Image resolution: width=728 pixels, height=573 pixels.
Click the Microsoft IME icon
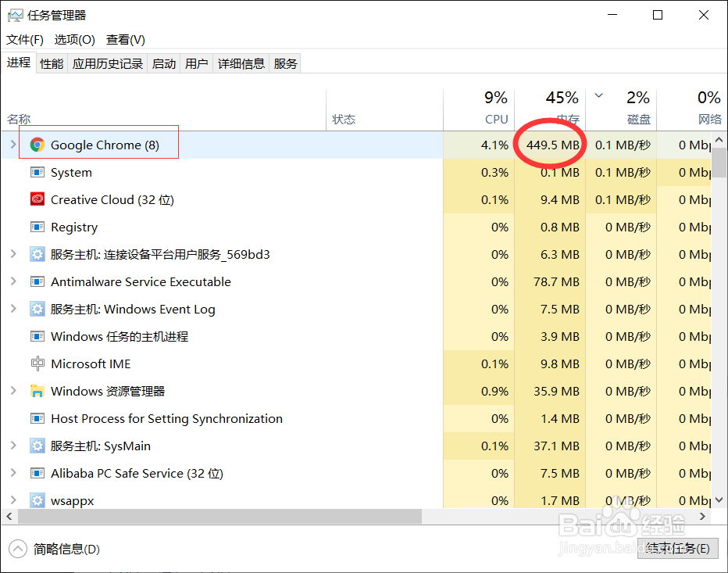pyautogui.click(x=37, y=363)
